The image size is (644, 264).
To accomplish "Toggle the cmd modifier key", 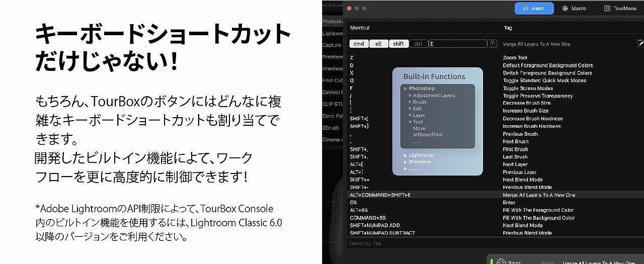I will (359, 44).
